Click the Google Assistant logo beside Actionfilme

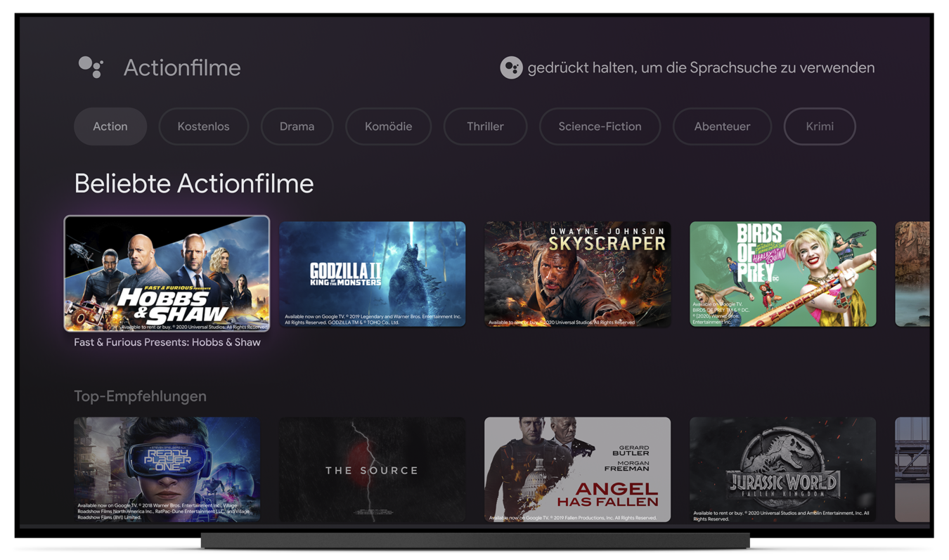coord(91,67)
